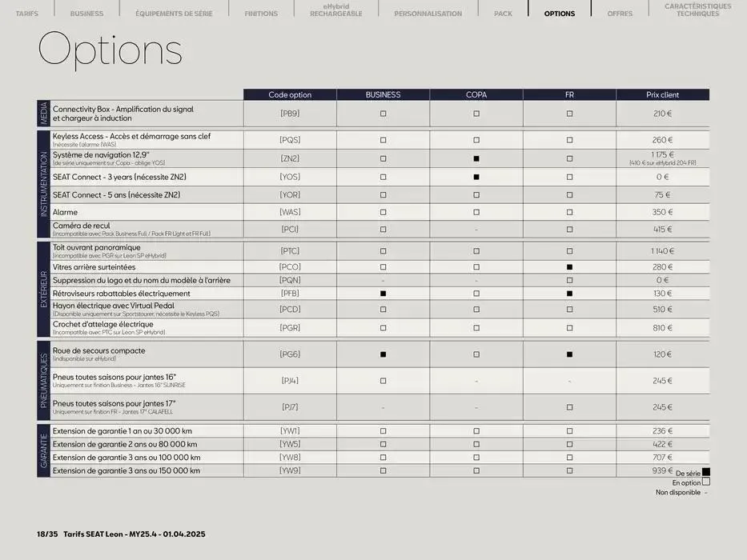Toggle the FR checkbox for Keyless Access
This screenshot has width=747, height=560.
[x=569, y=138]
